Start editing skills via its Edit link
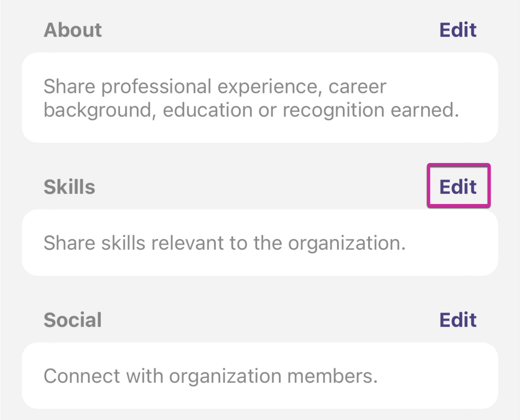The width and height of the screenshot is (520, 420). point(458,186)
